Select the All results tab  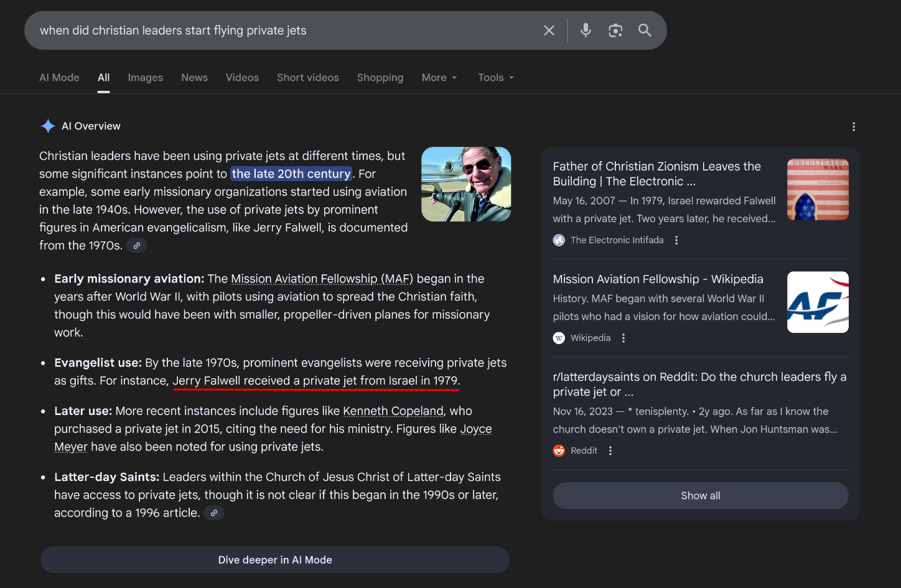104,78
